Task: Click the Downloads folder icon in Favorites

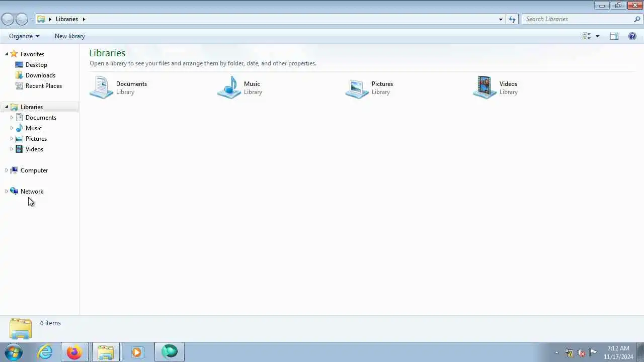Action: [19, 75]
